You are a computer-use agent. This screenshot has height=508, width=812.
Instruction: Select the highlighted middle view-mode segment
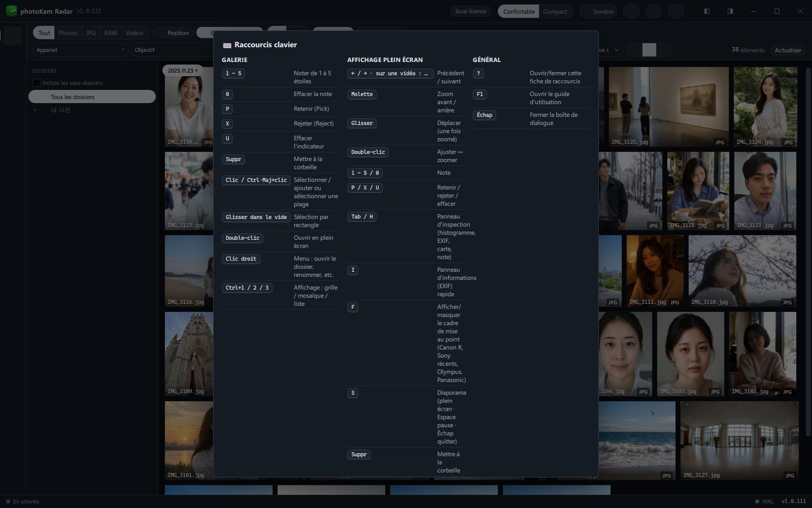(x=649, y=50)
